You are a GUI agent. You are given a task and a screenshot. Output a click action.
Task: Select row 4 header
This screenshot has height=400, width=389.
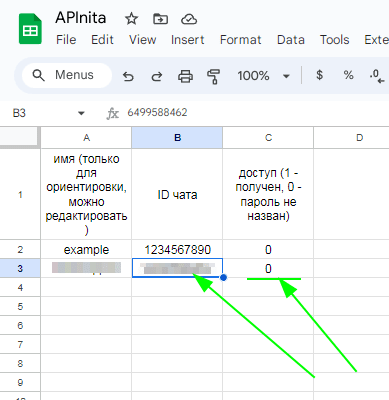click(x=20, y=287)
